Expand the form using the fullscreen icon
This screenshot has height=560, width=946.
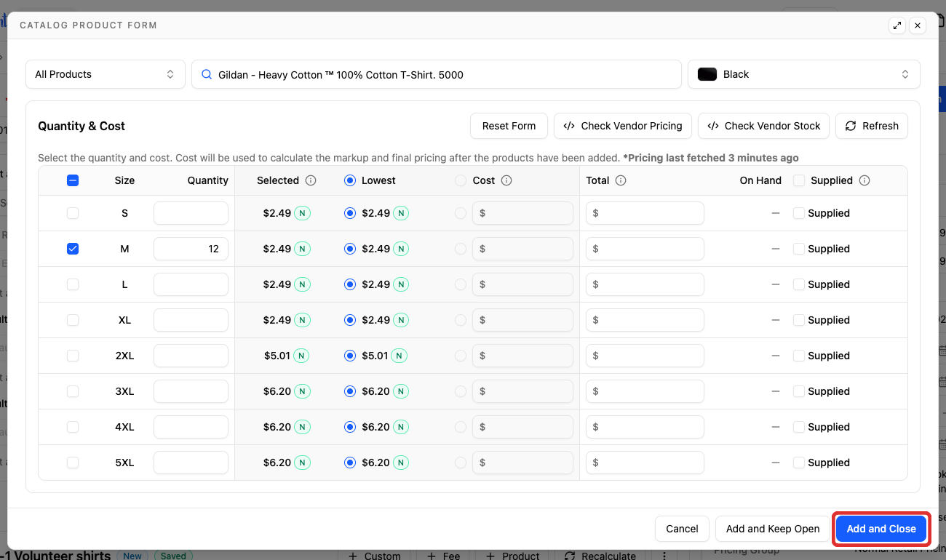(x=897, y=25)
